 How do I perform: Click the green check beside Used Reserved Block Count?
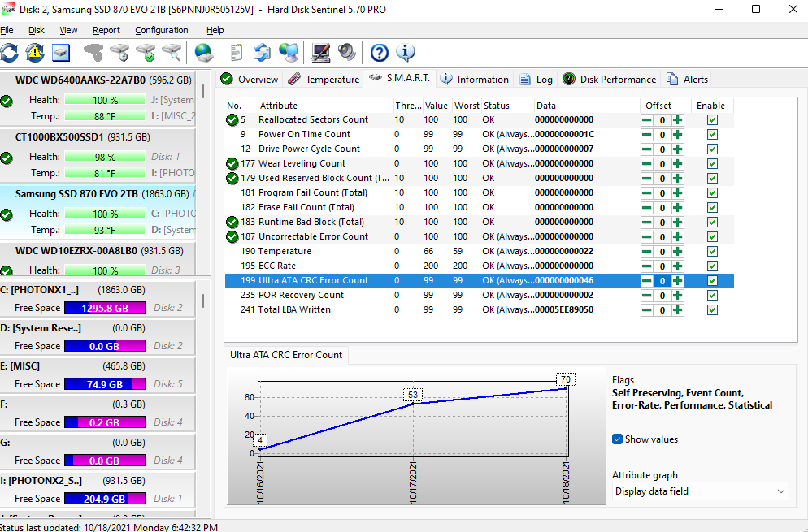(232, 178)
